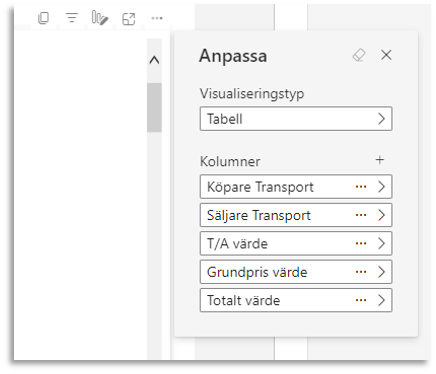Screen dimensions: 436x374
Task: Open the filters icon on visual header
Action: (72, 18)
